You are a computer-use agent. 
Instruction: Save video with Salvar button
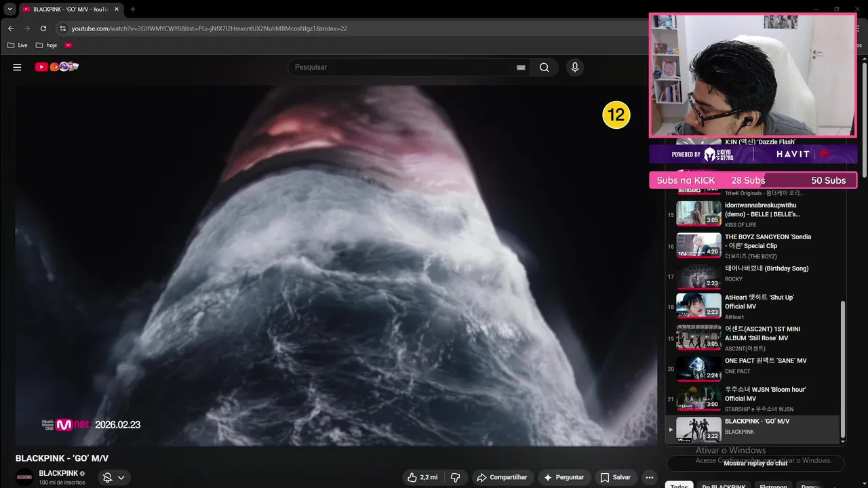tap(616, 477)
